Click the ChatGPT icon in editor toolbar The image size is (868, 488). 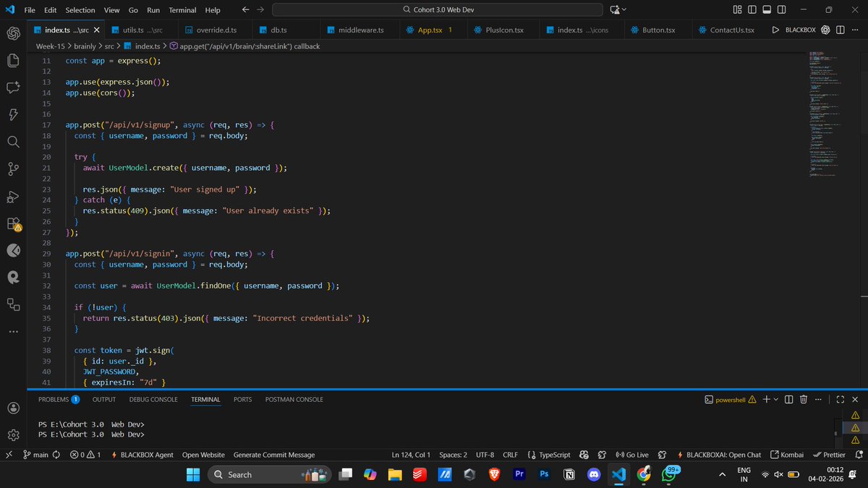coord(825,30)
